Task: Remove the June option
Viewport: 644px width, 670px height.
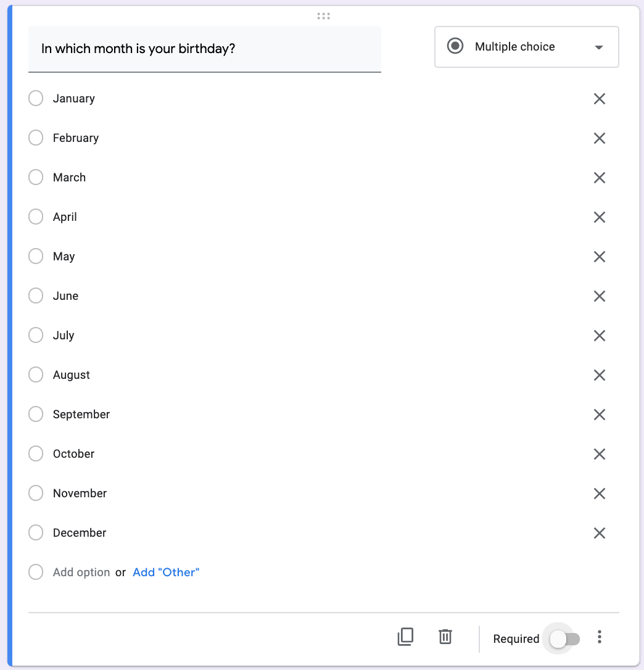Action: (x=600, y=296)
